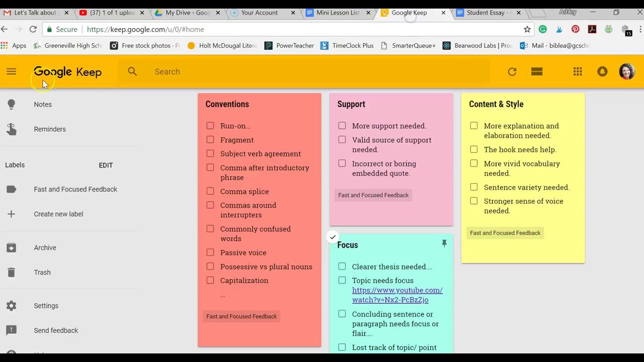Bookmark page with the star icon
The image size is (644, 362).
pos(527,29)
